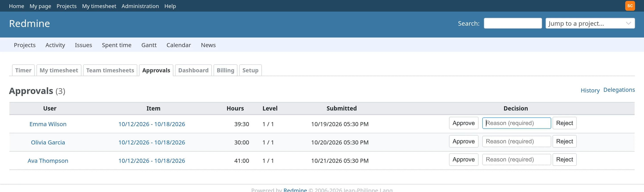Open the Home top menu link

(17, 6)
